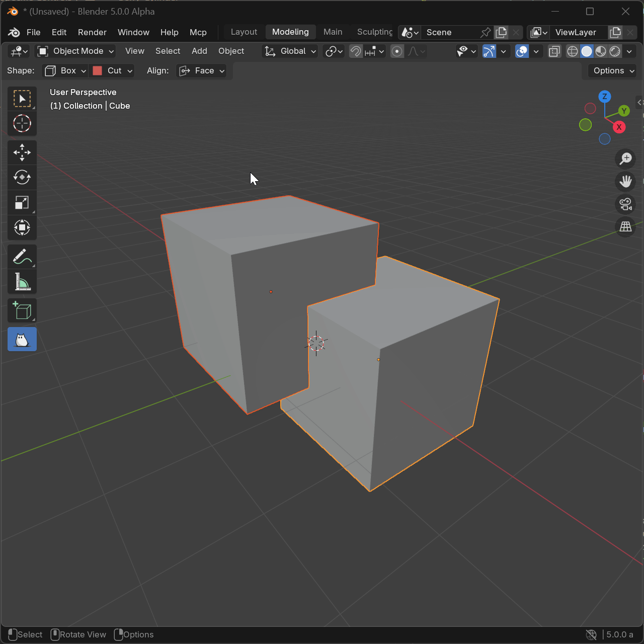644x644 pixels.
Task: Click the camera view icon
Action: (x=625, y=204)
